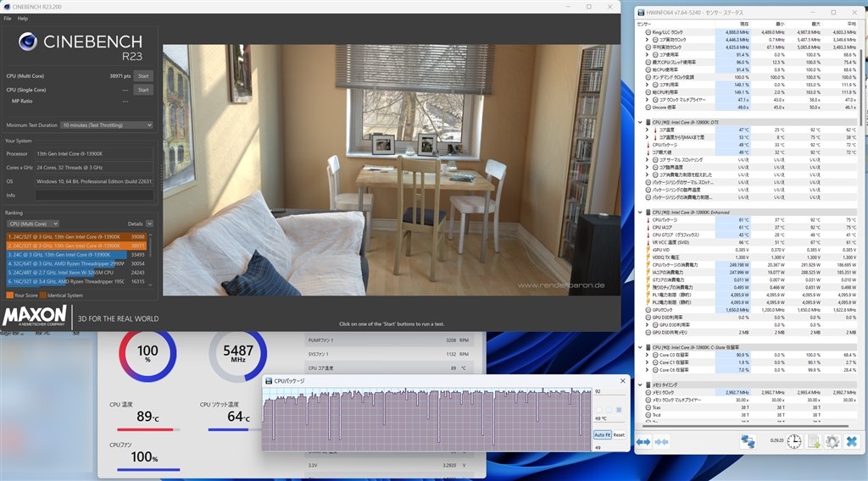Collapse the C-State residency group
This screenshot has height=481, width=868.
tap(641, 348)
